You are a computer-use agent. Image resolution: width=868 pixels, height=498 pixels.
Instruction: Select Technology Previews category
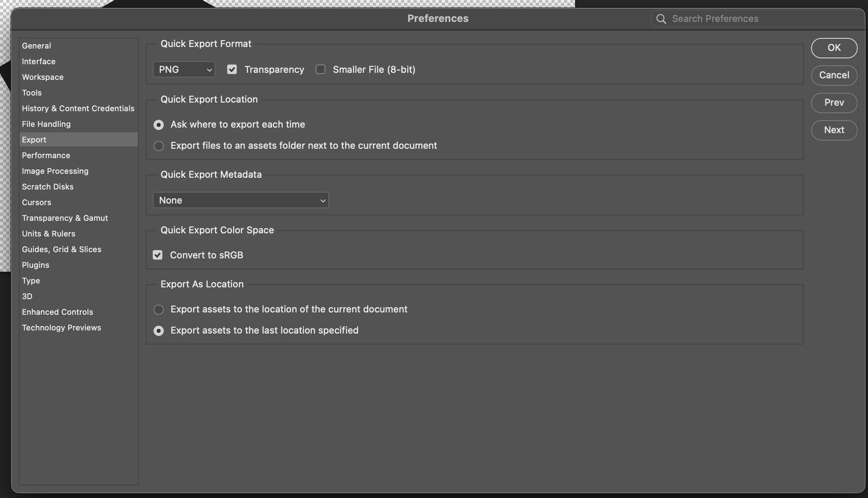click(x=61, y=328)
